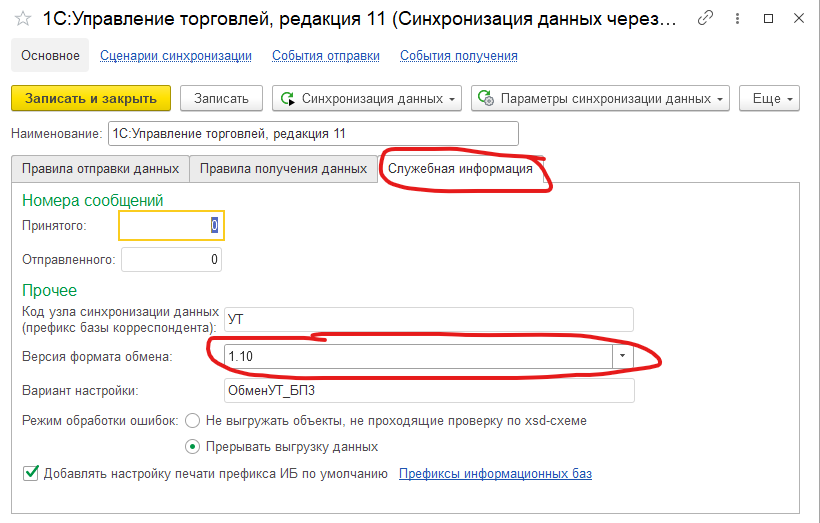
Task: Click Версия формата обмена field with 1.10
Action: [x=418, y=357]
